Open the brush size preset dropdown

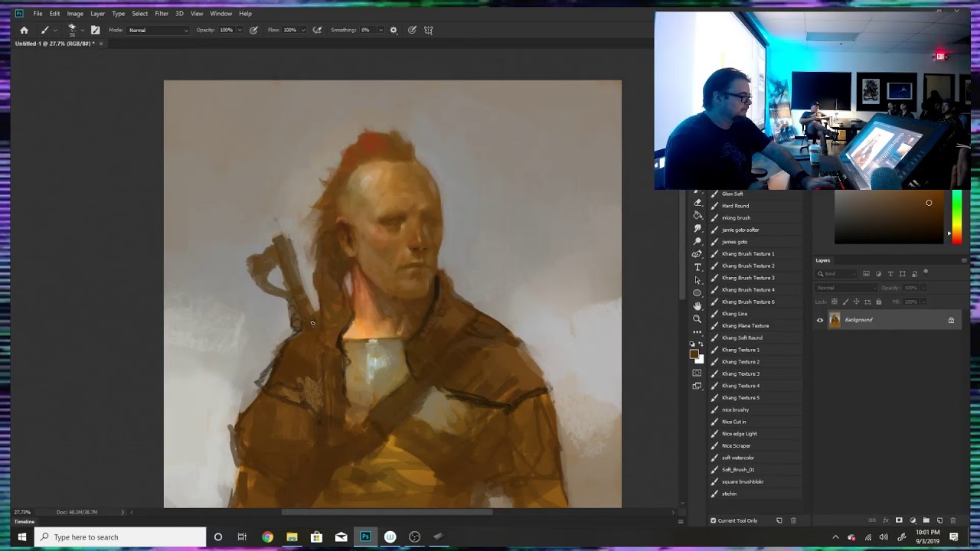click(x=75, y=30)
